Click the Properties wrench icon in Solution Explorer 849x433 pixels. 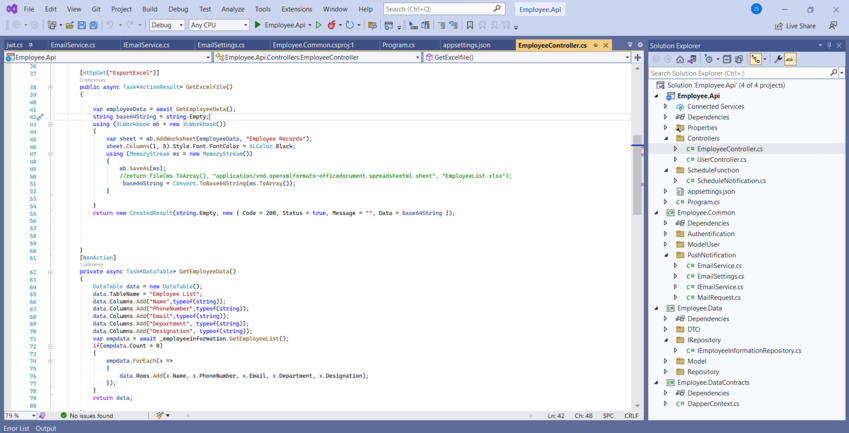(778, 59)
